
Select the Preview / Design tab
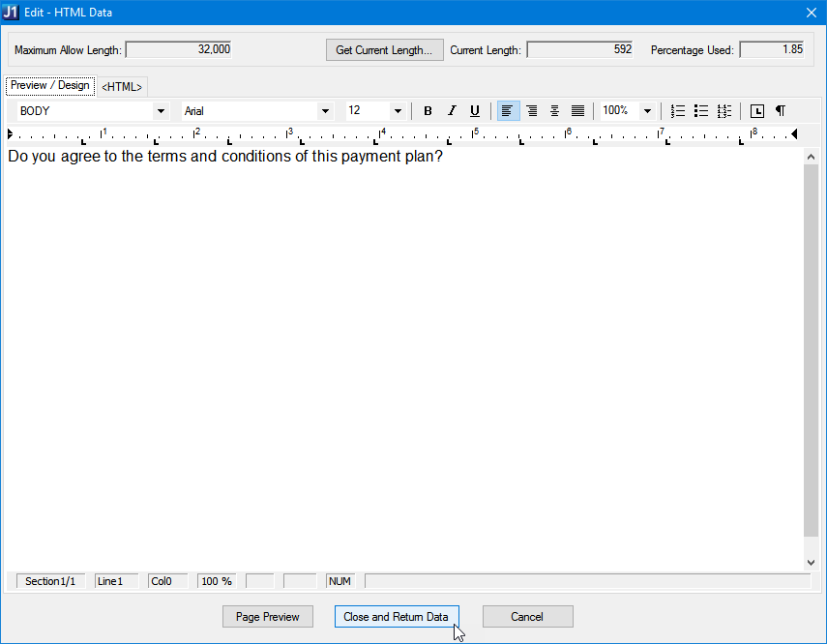[50, 86]
